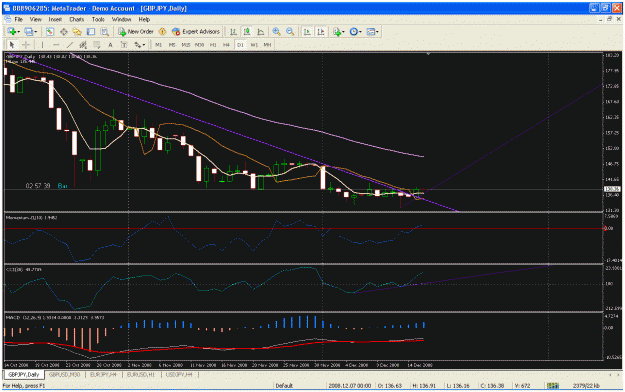Select the Vertical Line drawing tool
This screenshot has height=392, width=625.
click(42, 45)
